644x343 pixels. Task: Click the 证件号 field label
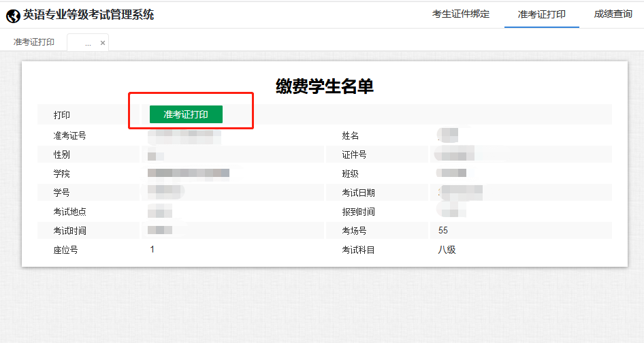[x=354, y=154]
